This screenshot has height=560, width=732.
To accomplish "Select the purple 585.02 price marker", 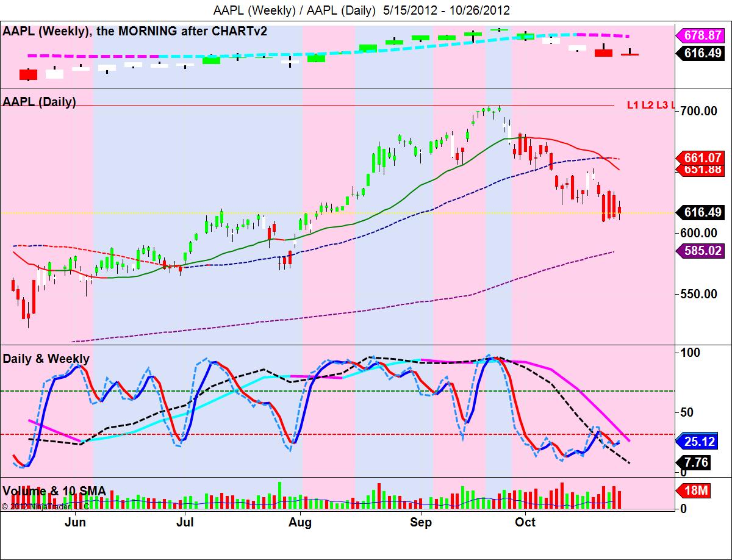I will [x=700, y=250].
